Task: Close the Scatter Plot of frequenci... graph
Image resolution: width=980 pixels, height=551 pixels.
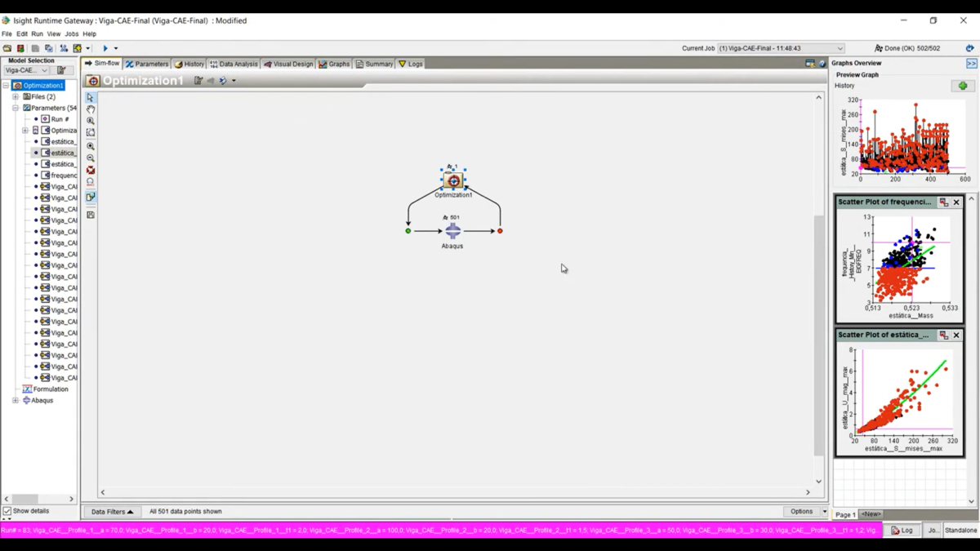Action: [956, 202]
